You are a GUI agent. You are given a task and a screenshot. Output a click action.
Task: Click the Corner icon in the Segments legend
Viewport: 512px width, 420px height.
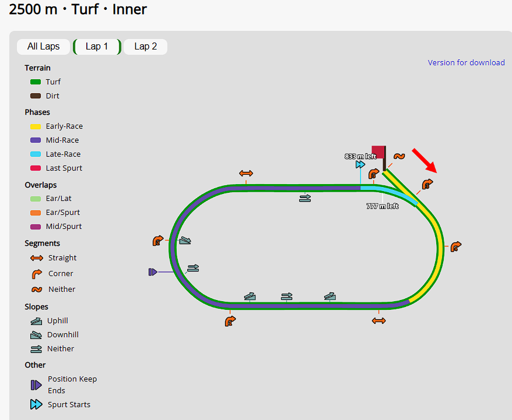pyautogui.click(x=37, y=274)
